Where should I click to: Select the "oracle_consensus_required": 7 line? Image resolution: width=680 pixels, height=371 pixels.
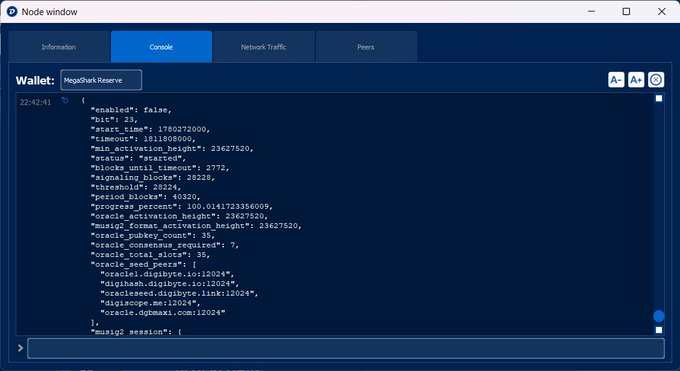coord(165,245)
